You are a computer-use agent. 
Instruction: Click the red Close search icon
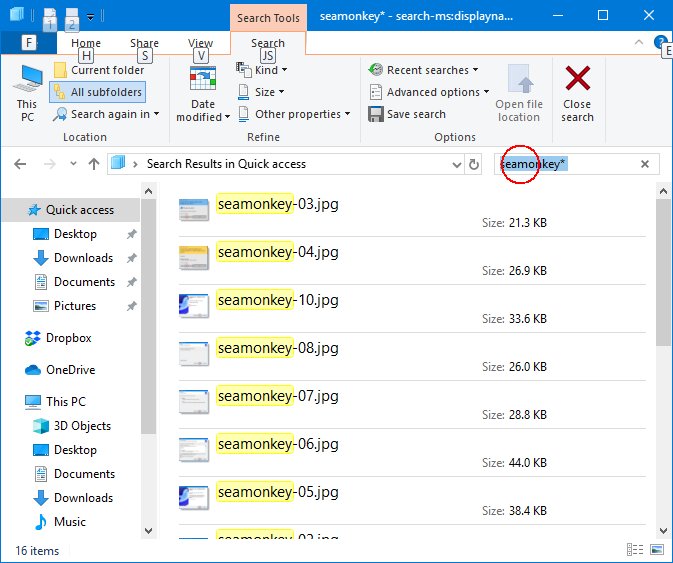pos(578,78)
